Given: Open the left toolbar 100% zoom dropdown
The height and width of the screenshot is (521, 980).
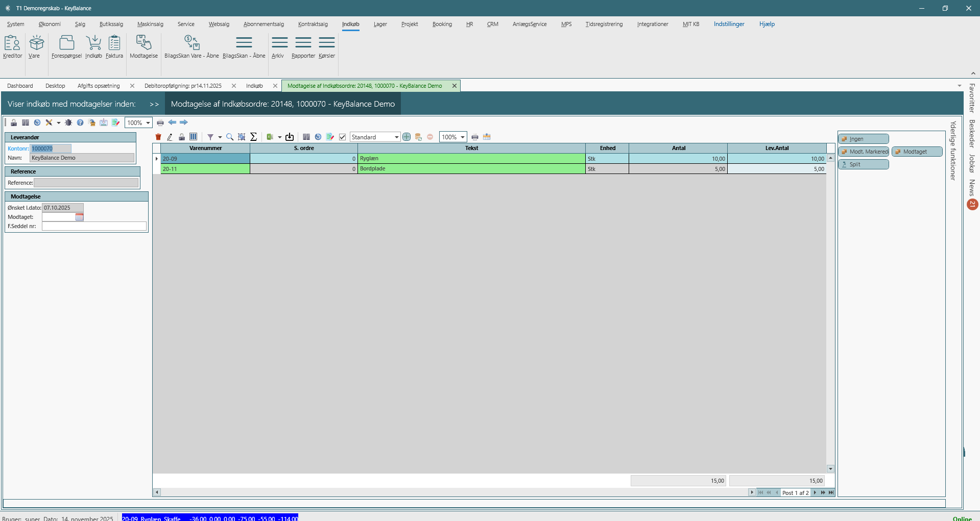Looking at the screenshot, I should click(148, 122).
